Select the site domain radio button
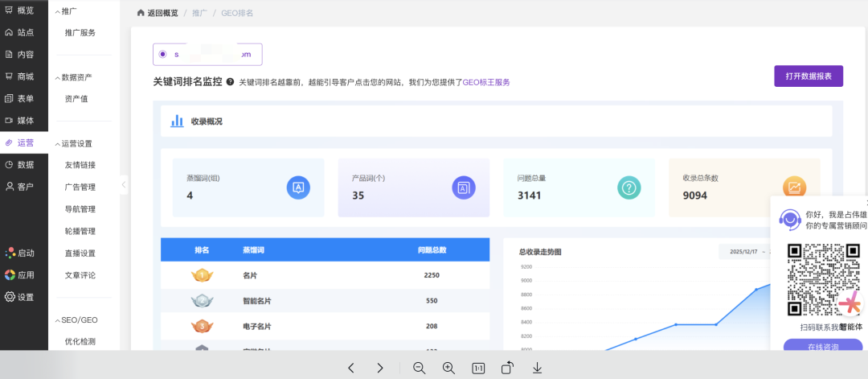This screenshot has width=868, height=379. click(163, 54)
